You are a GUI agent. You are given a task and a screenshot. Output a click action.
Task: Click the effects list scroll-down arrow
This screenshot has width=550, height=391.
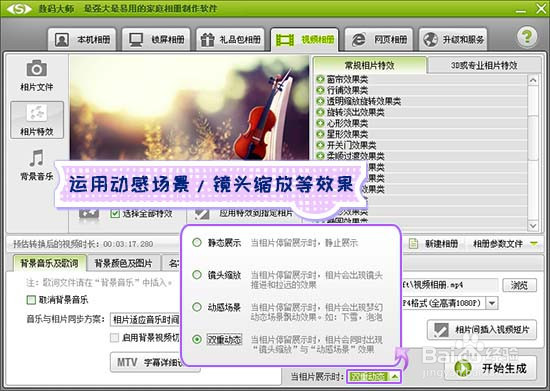coord(533,225)
